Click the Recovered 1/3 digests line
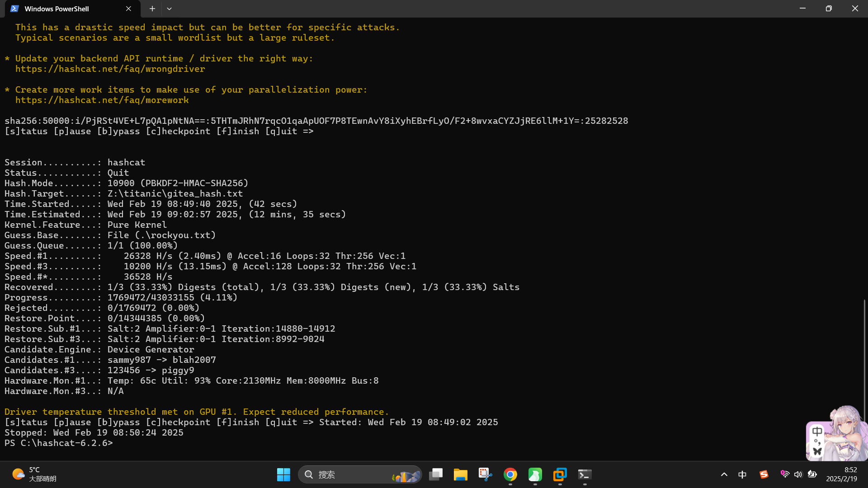This screenshot has width=868, height=488. pyautogui.click(x=262, y=287)
